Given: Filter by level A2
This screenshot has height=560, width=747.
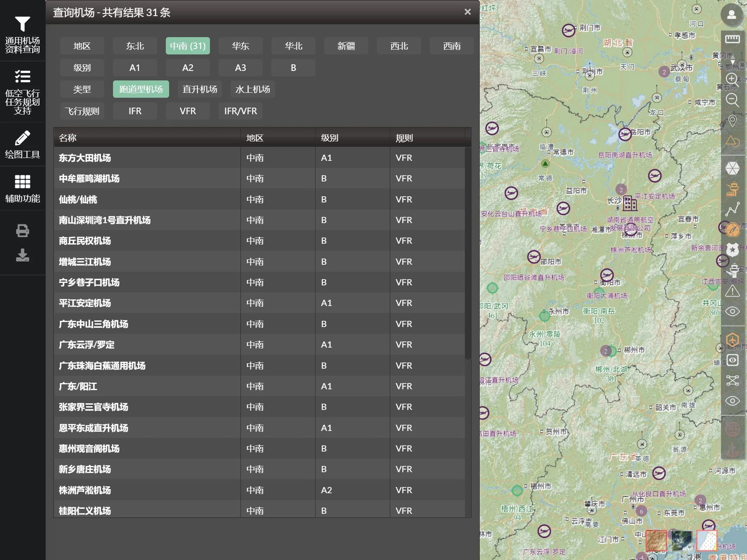Looking at the screenshot, I should 188,68.
